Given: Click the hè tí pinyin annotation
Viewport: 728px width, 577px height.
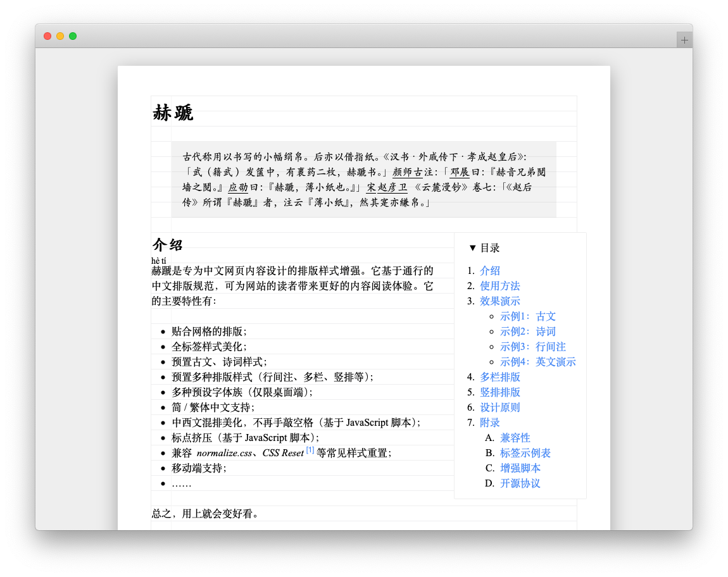Looking at the screenshot, I should pyautogui.click(x=158, y=261).
